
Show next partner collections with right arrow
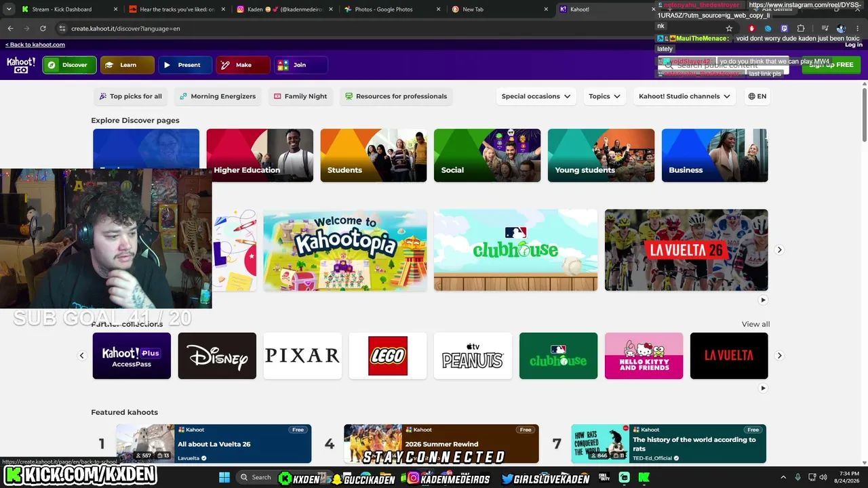[x=779, y=356]
